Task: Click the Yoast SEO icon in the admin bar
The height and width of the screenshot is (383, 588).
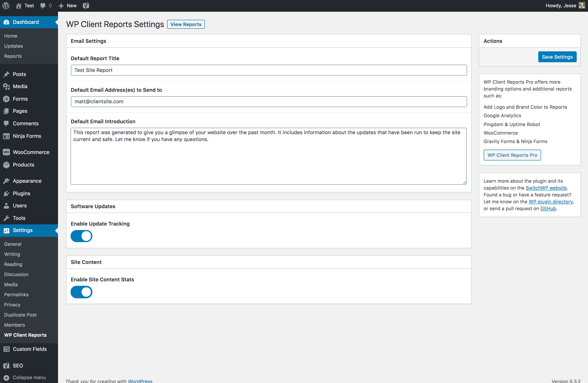Action: (x=86, y=5)
